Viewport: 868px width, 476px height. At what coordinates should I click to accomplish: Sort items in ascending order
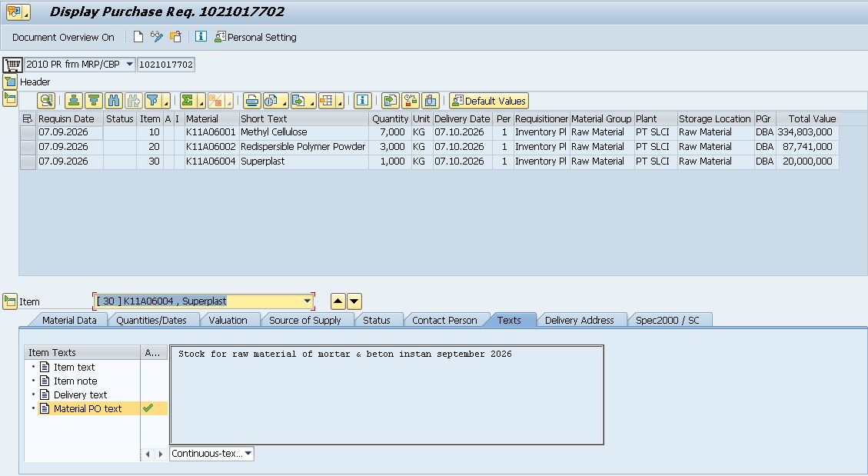[74, 101]
